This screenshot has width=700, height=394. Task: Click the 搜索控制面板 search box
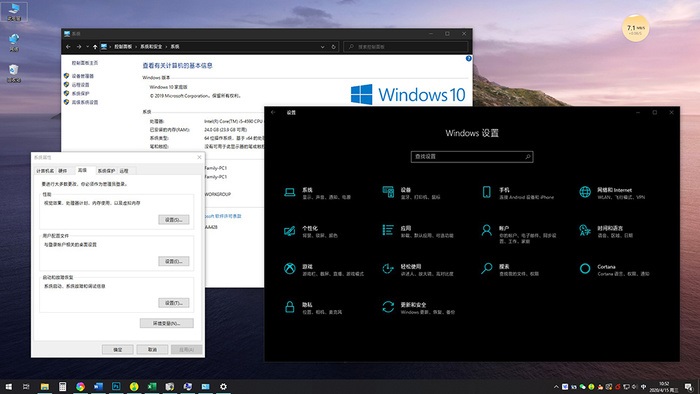coord(406,47)
